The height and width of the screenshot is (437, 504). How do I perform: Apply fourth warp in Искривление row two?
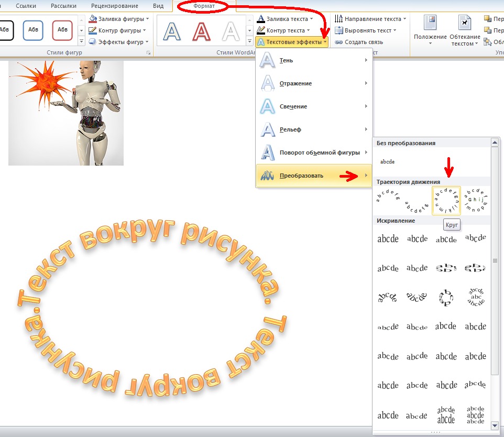click(x=475, y=268)
